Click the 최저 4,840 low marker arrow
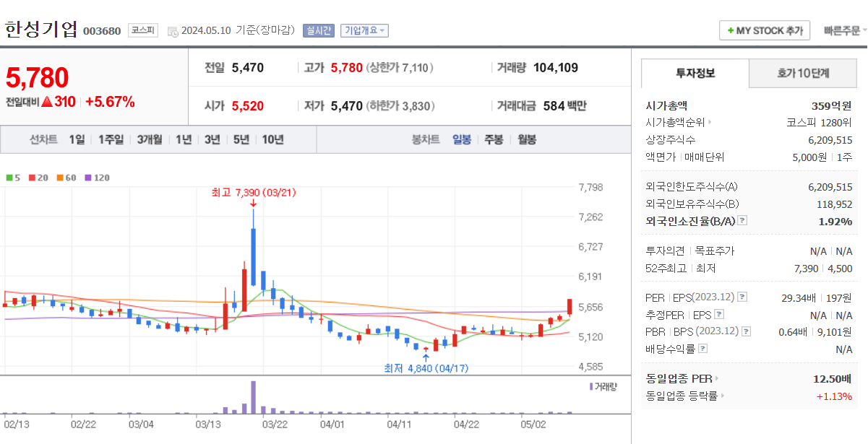 pyautogui.click(x=426, y=356)
